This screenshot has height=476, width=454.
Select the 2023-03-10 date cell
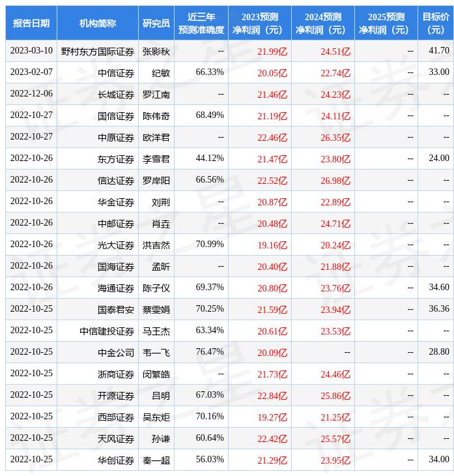[31, 51]
